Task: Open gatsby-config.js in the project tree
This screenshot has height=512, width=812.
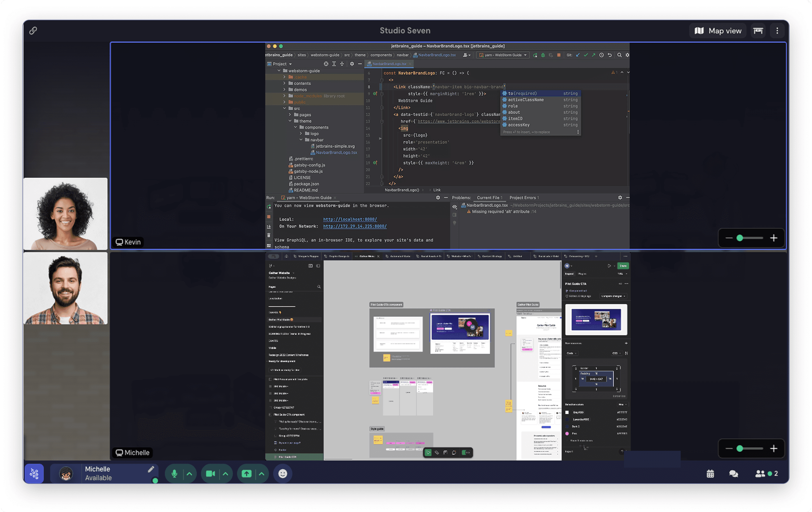Action: point(306,165)
